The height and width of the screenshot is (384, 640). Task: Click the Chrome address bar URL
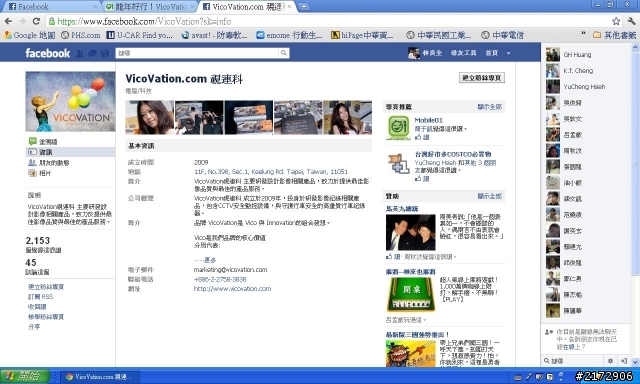144,21
